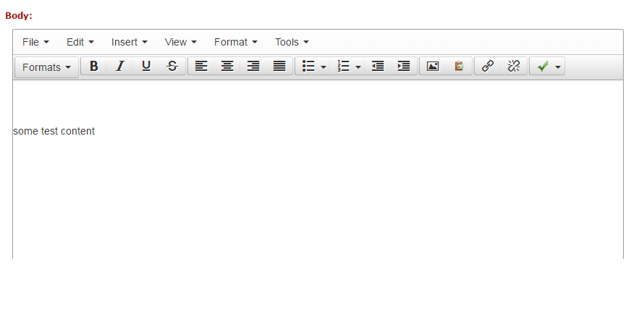Apply strikethrough formatting
The width and height of the screenshot is (644, 335).
(172, 66)
